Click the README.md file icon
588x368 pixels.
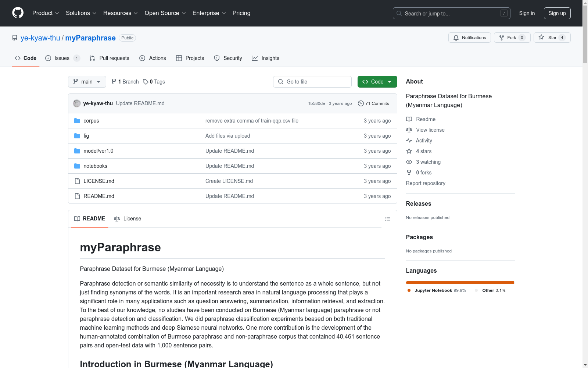coord(77,196)
